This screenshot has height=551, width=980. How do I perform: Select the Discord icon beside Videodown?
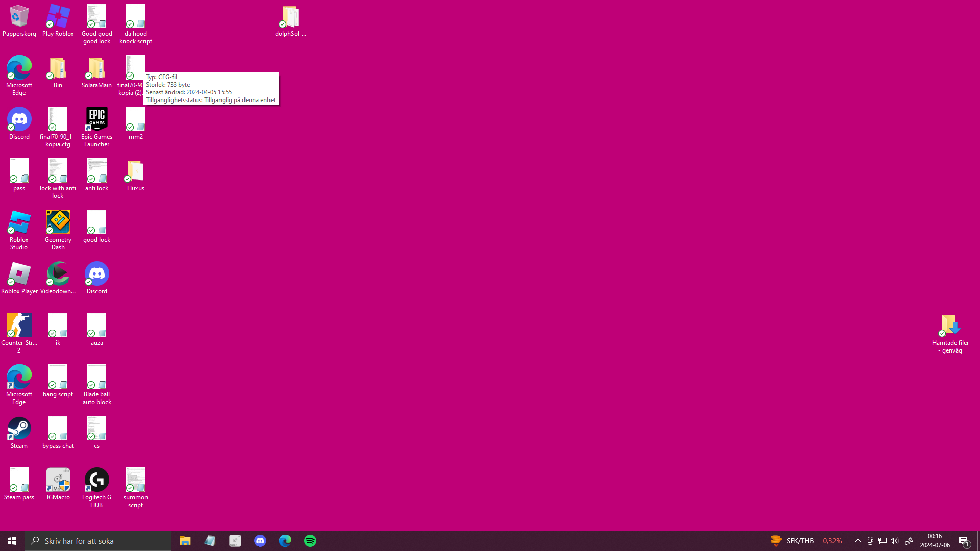tap(96, 279)
